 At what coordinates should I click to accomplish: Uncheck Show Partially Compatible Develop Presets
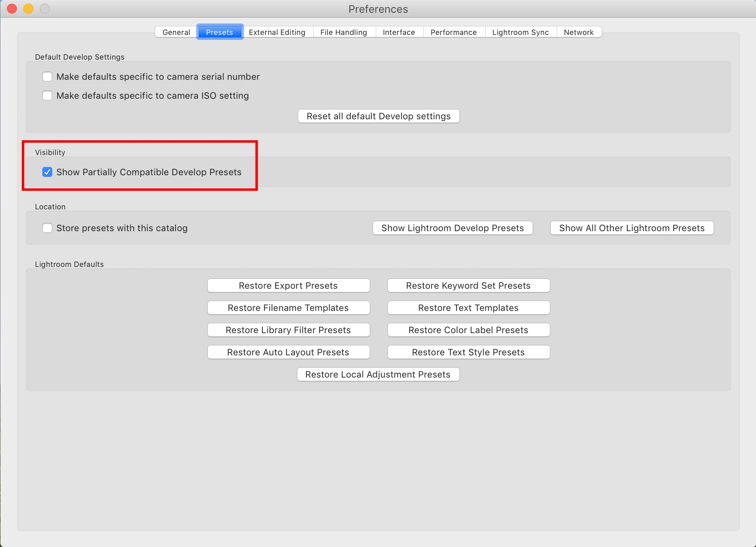coord(47,172)
